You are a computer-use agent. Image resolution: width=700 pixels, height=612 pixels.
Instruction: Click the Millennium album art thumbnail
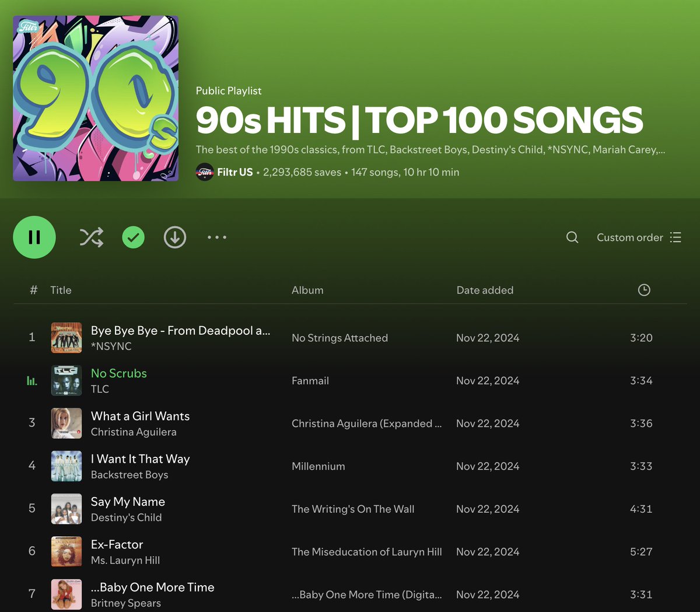(x=66, y=466)
